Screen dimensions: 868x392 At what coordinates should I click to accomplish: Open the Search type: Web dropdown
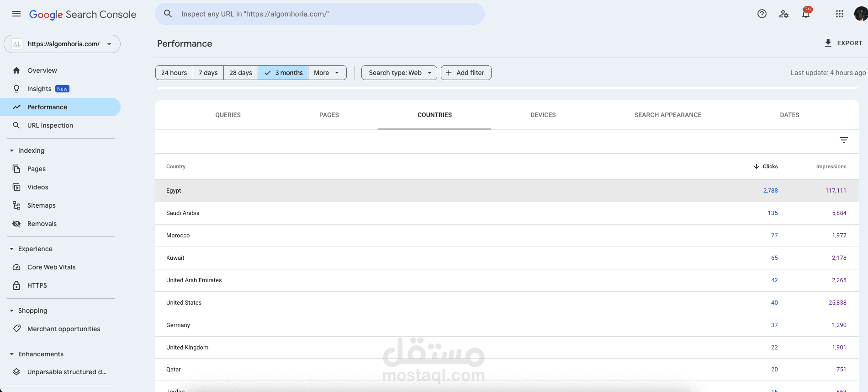[399, 73]
